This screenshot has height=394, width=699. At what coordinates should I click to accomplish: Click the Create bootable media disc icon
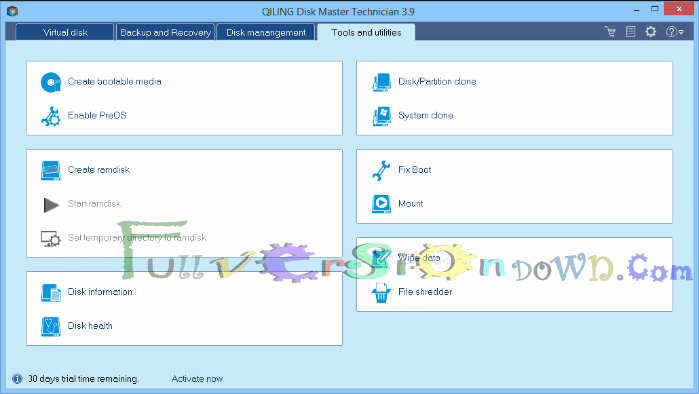click(x=51, y=82)
